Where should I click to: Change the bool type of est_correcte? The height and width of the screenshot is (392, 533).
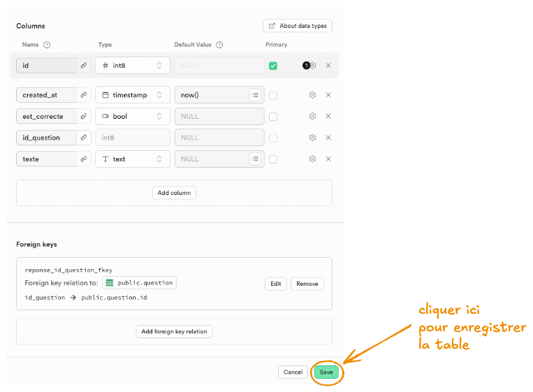point(133,116)
